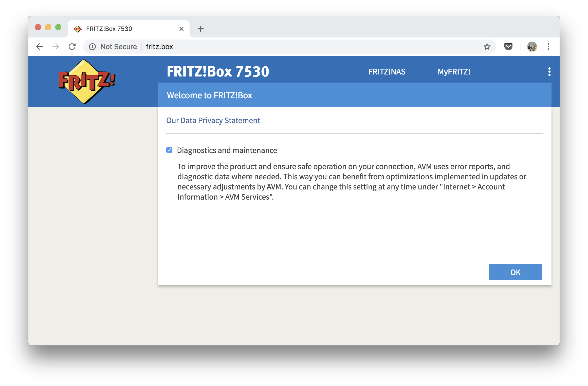Click the OK button
This screenshot has height=386, width=588.
515,272
